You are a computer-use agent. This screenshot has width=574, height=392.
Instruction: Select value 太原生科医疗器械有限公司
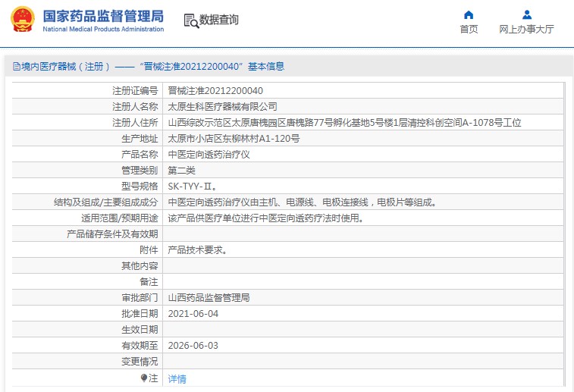tap(222, 106)
